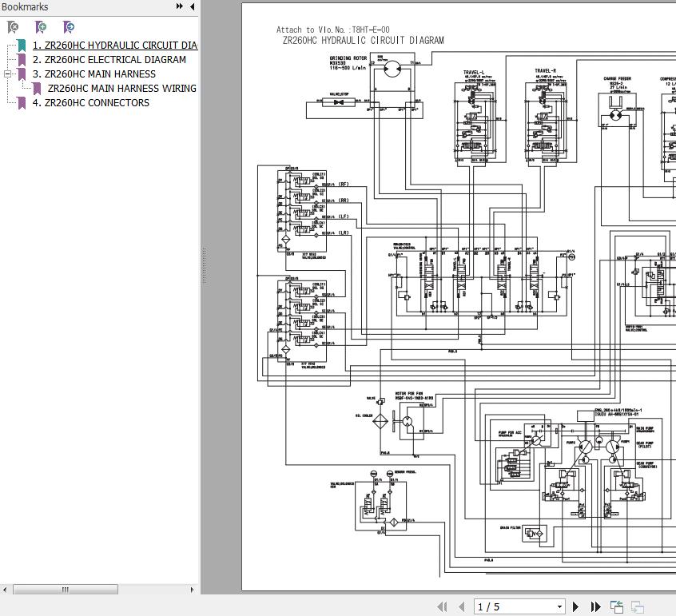
Task: Click the TRAVEL-R label in the diagram
Action: pos(546,70)
